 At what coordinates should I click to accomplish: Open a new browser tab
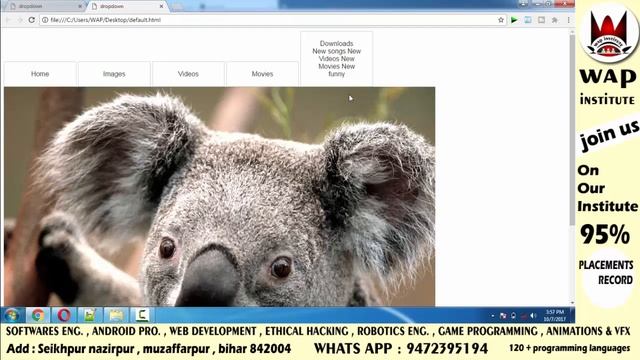point(177,7)
